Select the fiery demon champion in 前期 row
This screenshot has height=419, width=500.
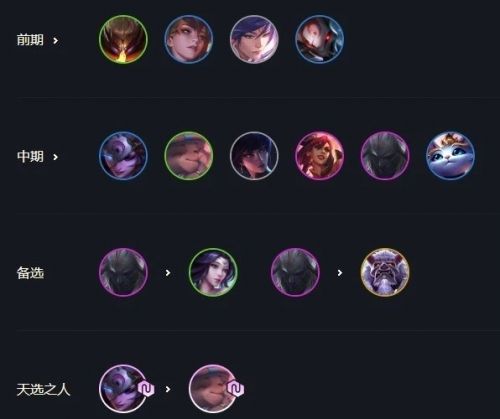point(123,39)
